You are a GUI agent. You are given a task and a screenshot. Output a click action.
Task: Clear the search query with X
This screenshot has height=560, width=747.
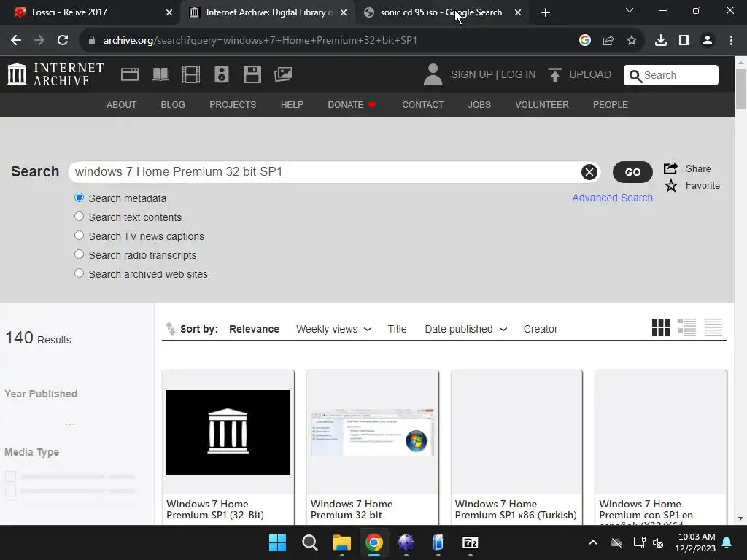pos(589,172)
